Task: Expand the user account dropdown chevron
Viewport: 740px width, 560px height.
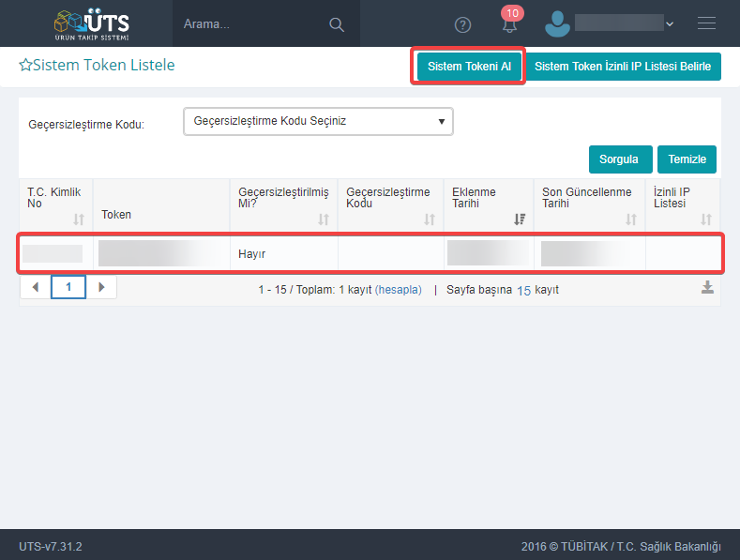Action: pos(670,24)
